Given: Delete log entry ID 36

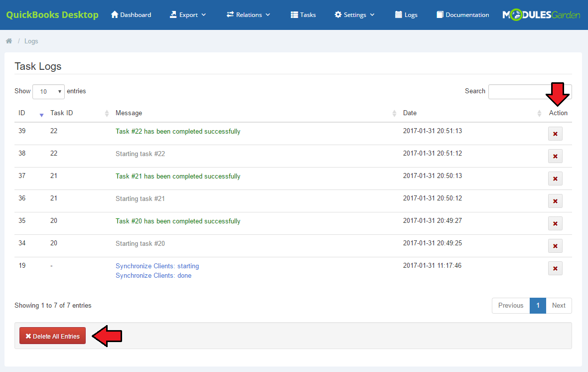Looking at the screenshot, I should point(555,201).
